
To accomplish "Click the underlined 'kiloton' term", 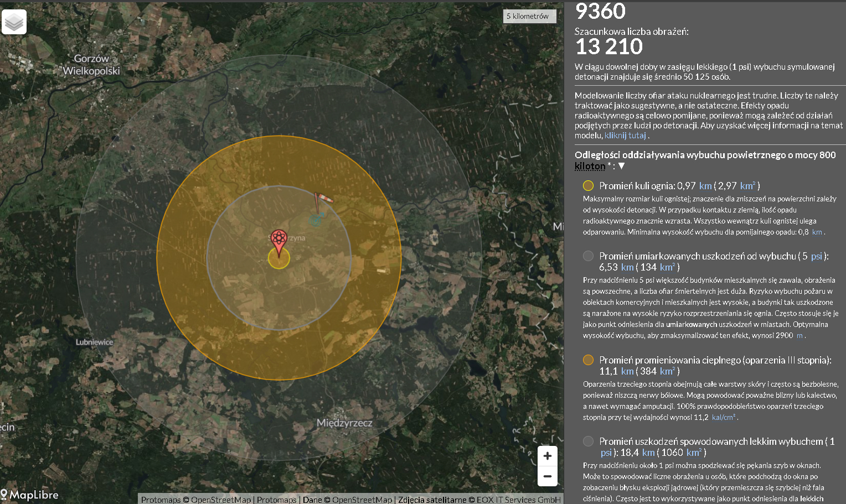I will coord(590,166).
